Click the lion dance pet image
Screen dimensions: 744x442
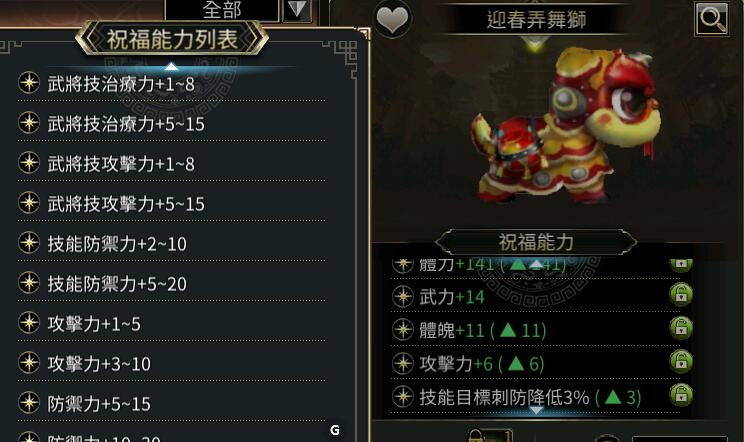tap(567, 127)
